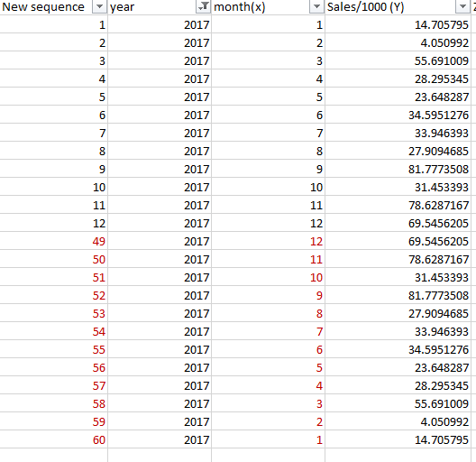Select the red month 6 cell in the sequence 55 row

(268, 349)
